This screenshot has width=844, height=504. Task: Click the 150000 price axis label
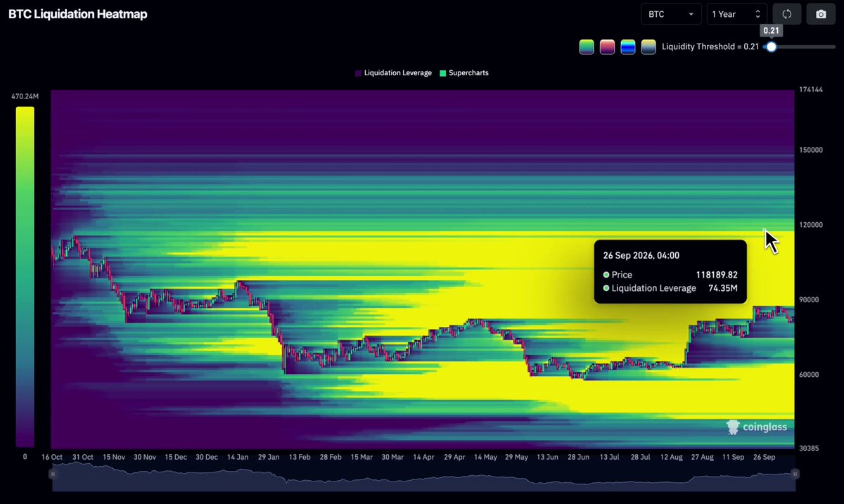812,150
